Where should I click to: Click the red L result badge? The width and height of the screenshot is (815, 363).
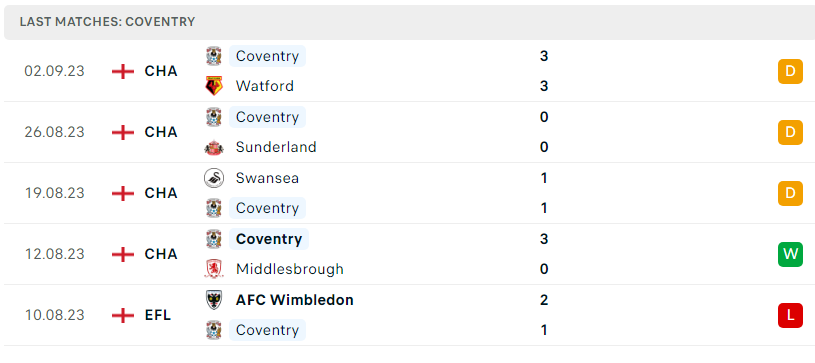point(790,315)
